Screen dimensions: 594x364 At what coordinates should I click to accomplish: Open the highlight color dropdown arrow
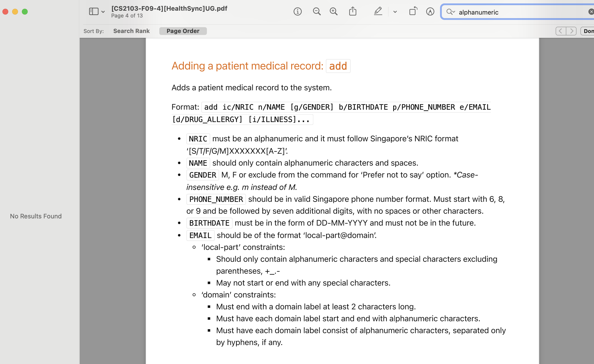[395, 12]
